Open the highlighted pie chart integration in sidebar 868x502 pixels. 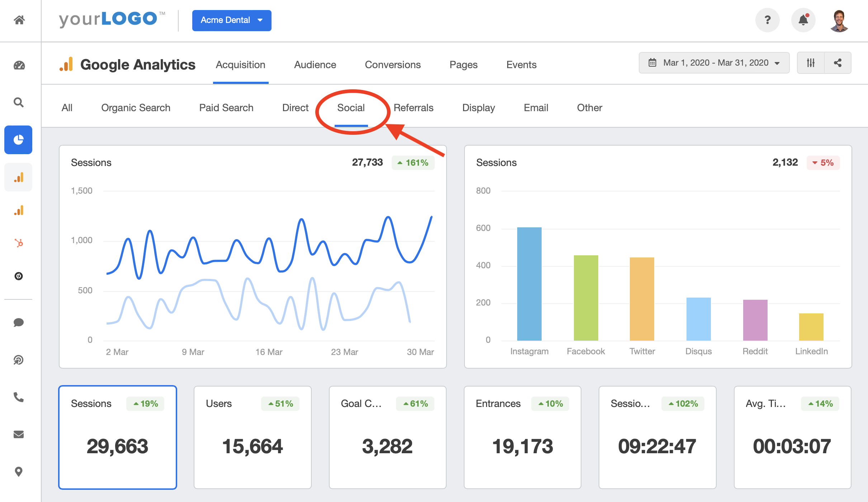18,140
